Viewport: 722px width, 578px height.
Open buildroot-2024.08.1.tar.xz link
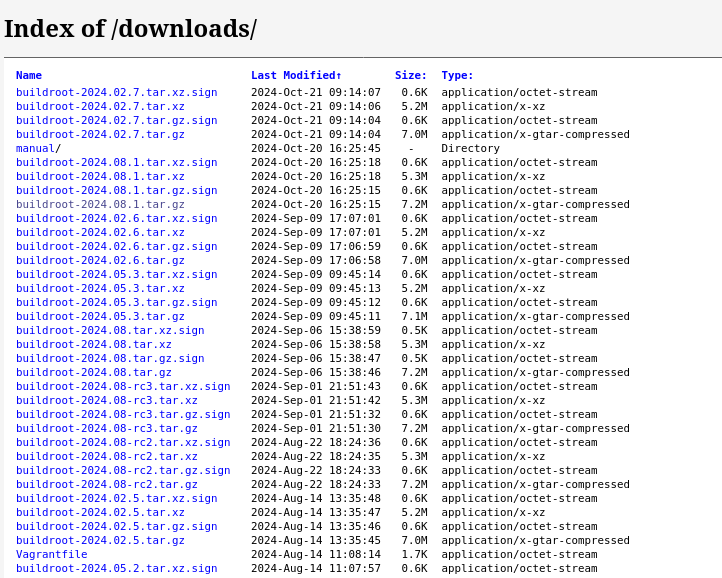(x=100, y=176)
